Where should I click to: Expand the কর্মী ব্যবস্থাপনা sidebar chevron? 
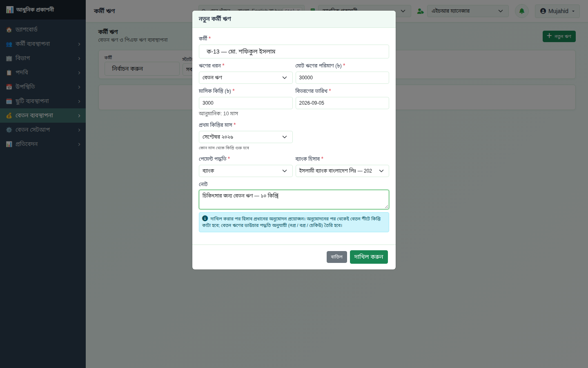click(79, 44)
